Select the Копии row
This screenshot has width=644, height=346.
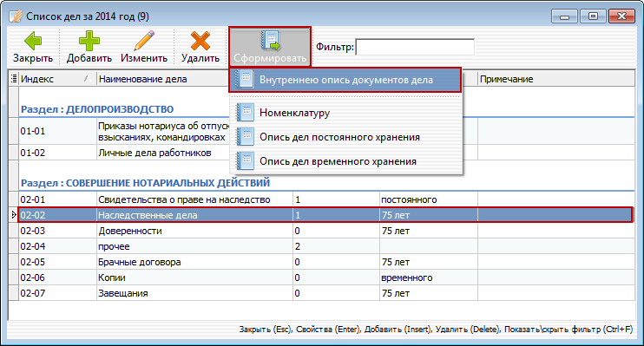[x=327, y=277]
